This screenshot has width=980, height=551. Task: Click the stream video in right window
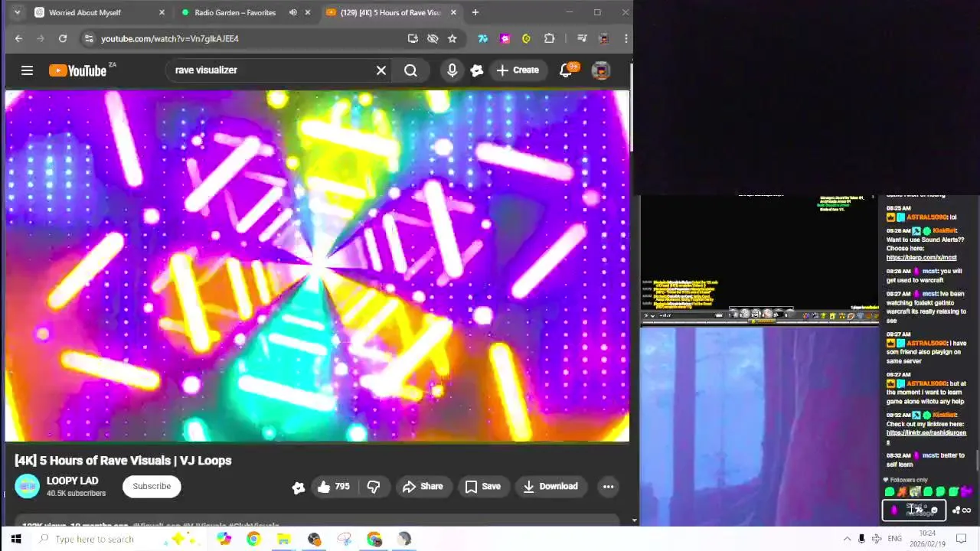click(x=759, y=426)
